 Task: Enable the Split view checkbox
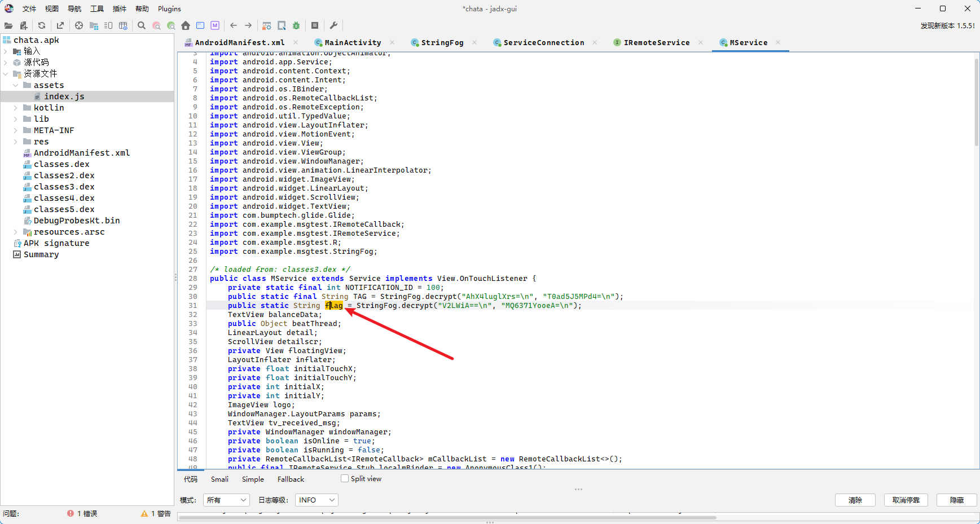pos(345,478)
